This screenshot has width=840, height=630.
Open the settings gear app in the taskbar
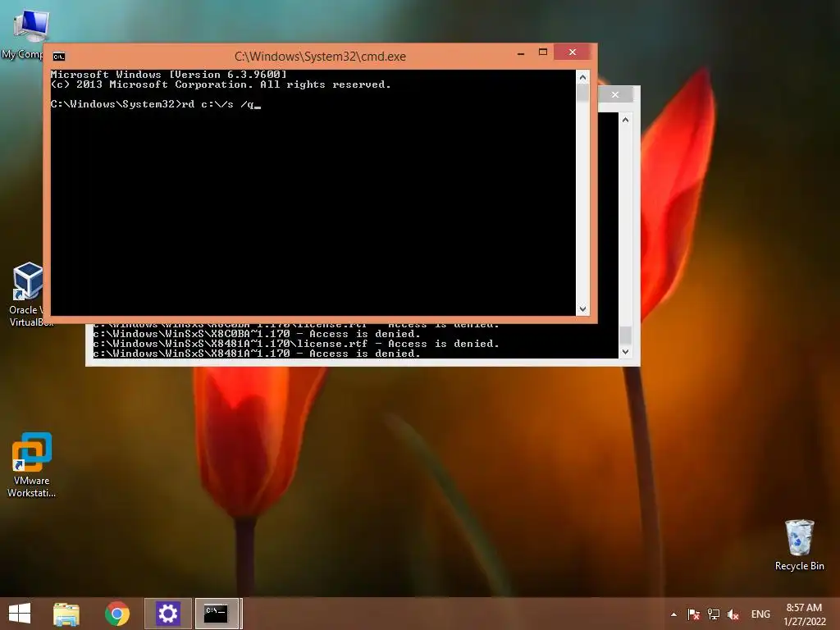click(x=167, y=614)
